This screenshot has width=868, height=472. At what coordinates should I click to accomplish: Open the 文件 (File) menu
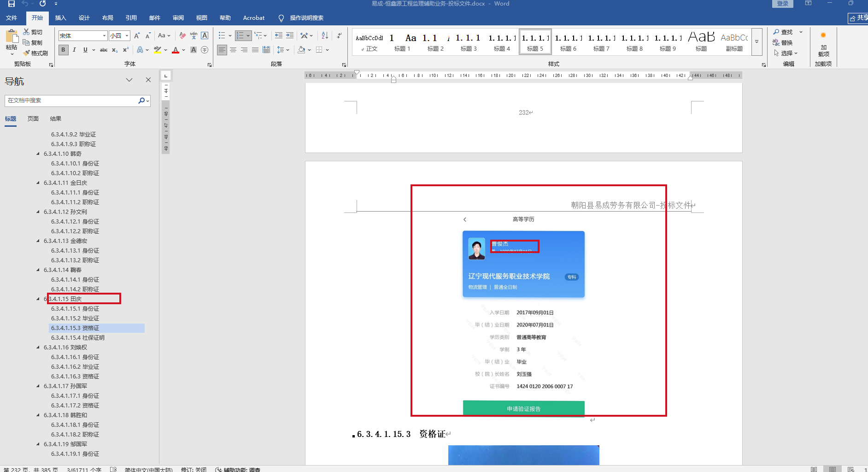12,18
